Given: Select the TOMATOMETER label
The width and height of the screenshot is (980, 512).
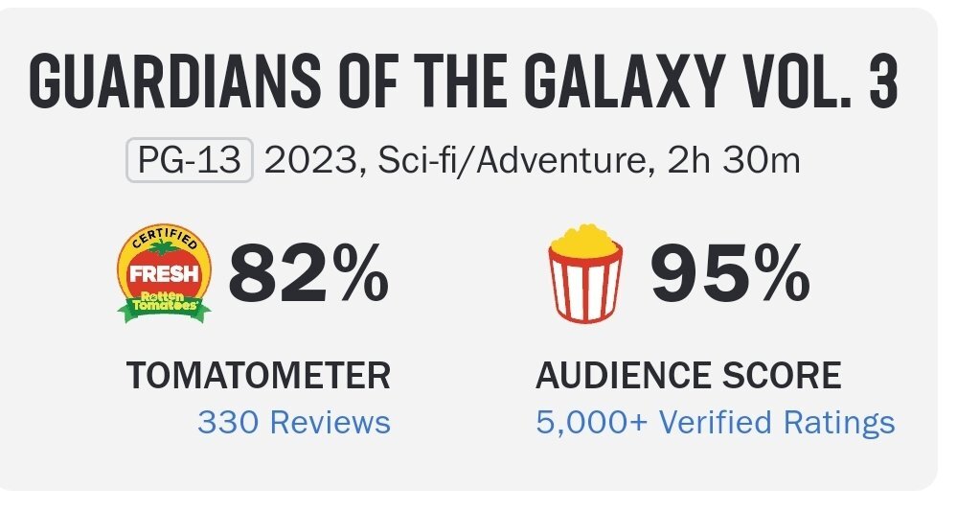Looking at the screenshot, I should 258,377.
